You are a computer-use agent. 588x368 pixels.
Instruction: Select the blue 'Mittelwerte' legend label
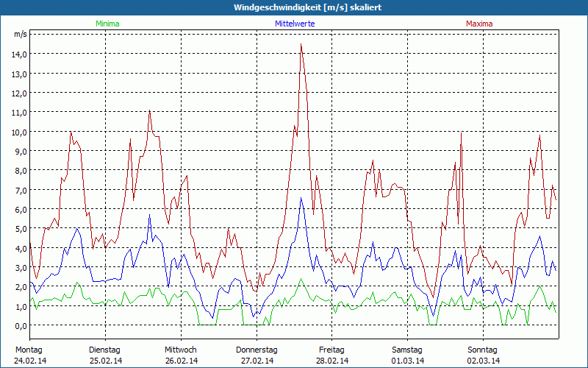click(x=295, y=24)
